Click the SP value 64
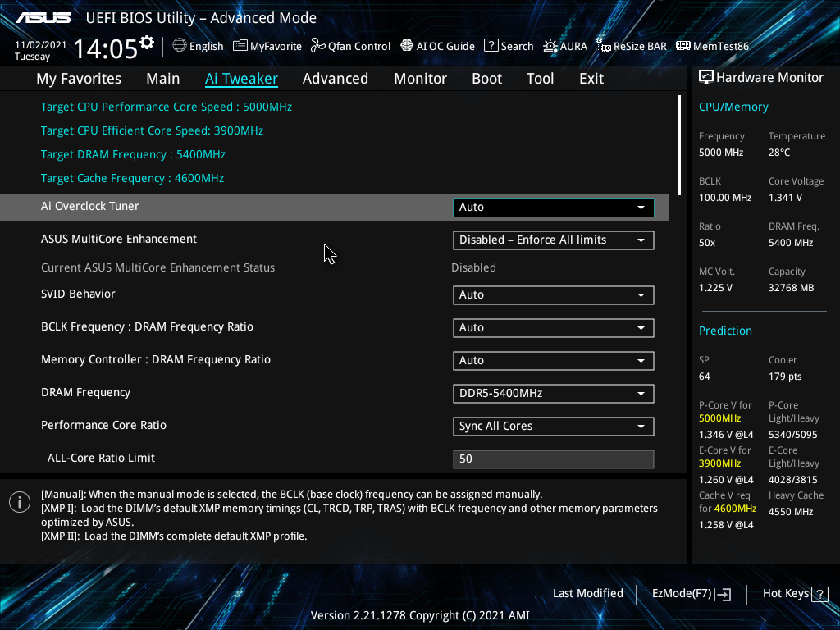The image size is (840, 630). (x=705, y=377)
